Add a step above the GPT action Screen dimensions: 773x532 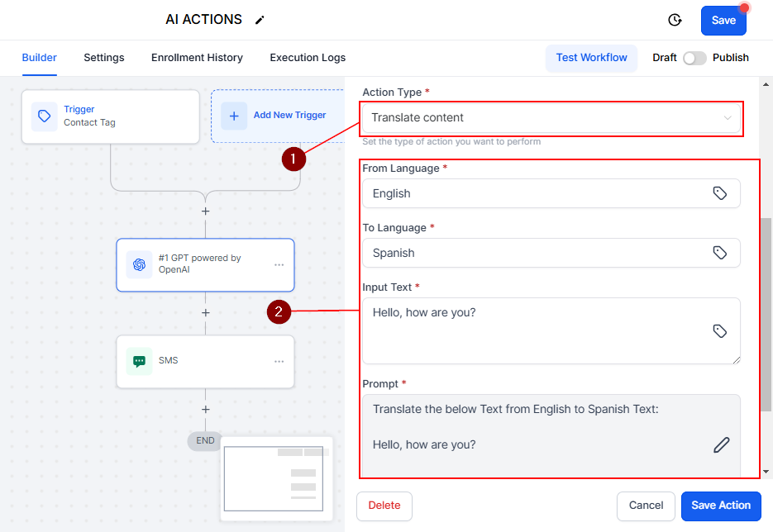(x=206, y=211)
